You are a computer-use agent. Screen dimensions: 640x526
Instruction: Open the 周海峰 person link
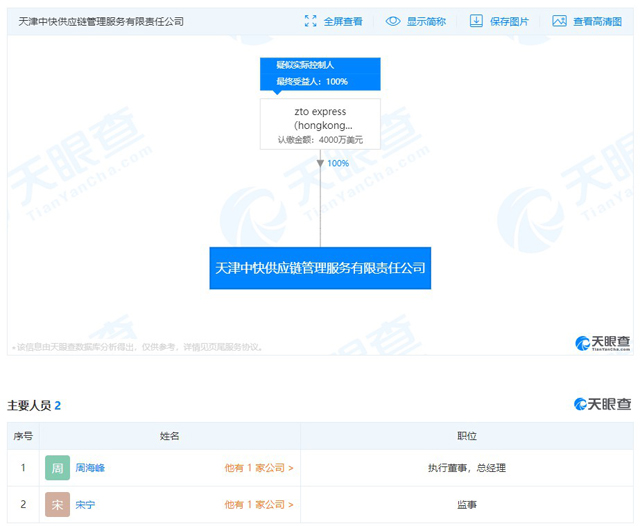[x=90, y=468]
